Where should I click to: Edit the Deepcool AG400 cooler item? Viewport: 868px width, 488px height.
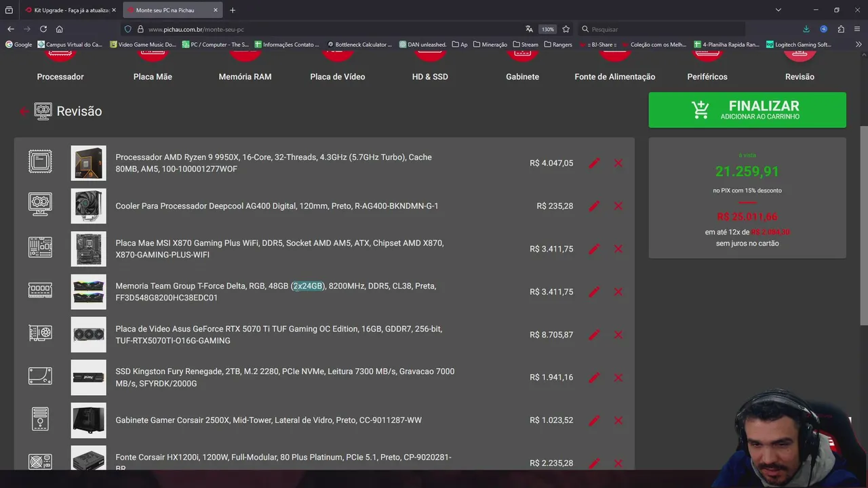(594, 206)
